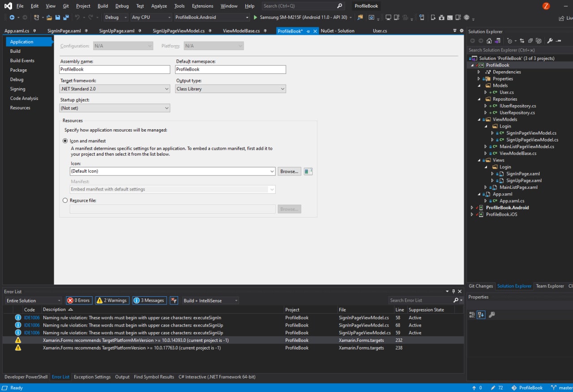
Task: Click inside the Default namespace field
Action: (x=231, y=69)
